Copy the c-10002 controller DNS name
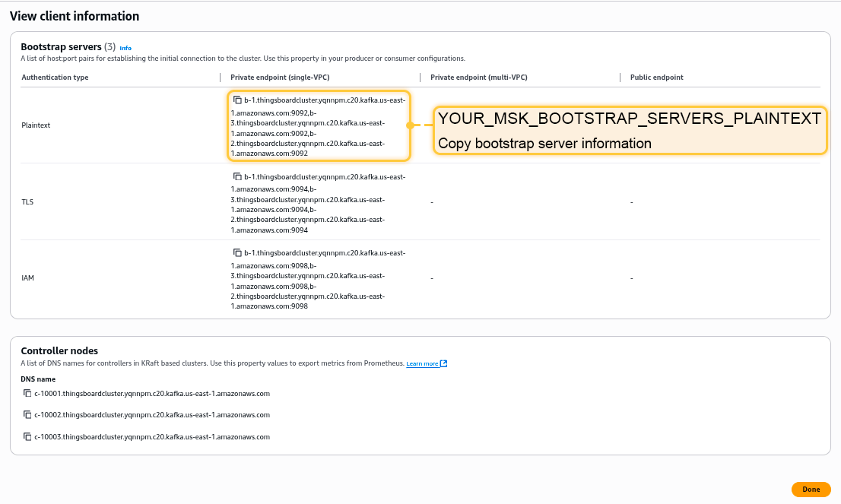The image size is (841, 504). (x=27, y=415)
